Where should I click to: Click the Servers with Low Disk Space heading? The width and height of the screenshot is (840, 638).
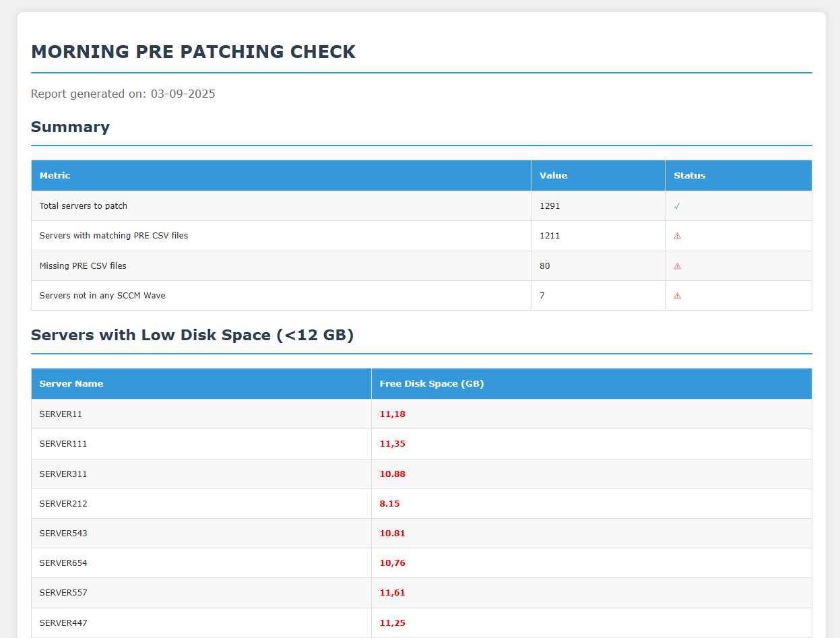[x=192, y=336]
